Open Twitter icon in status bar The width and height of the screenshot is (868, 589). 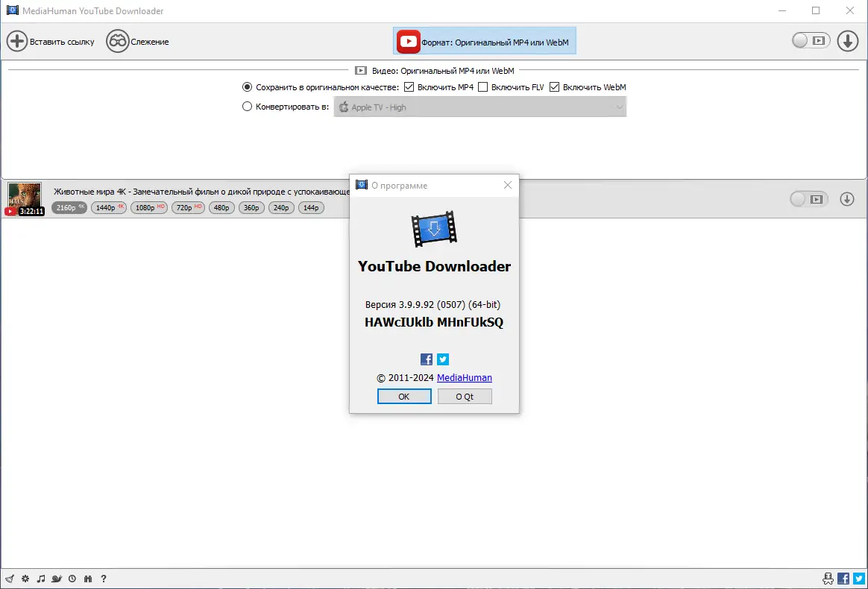tap(858, 579)
